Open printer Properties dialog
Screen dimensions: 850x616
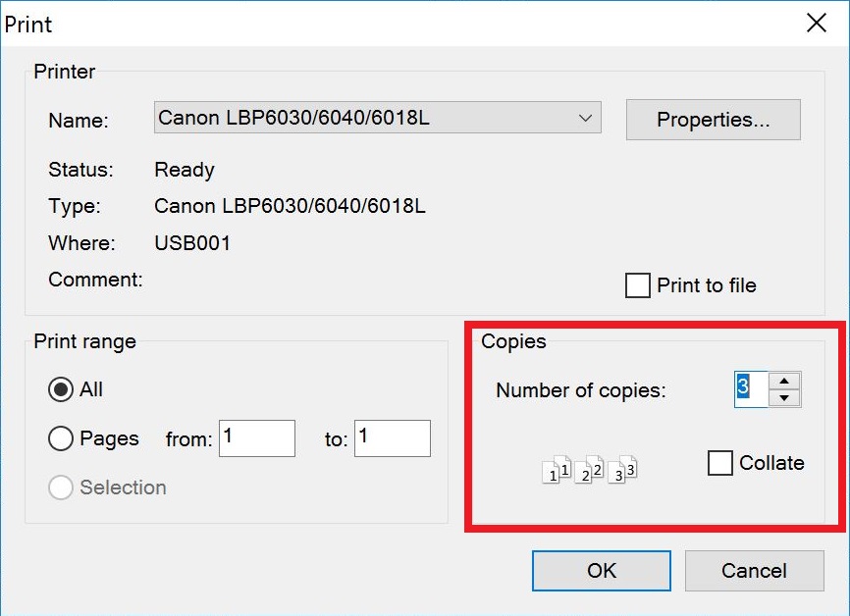(713, 120)
